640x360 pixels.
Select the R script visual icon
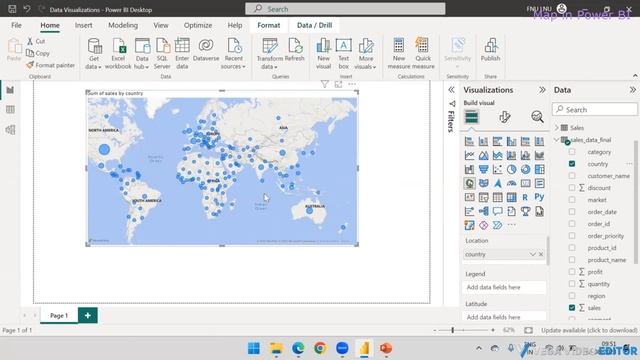[x=525, y=197]
